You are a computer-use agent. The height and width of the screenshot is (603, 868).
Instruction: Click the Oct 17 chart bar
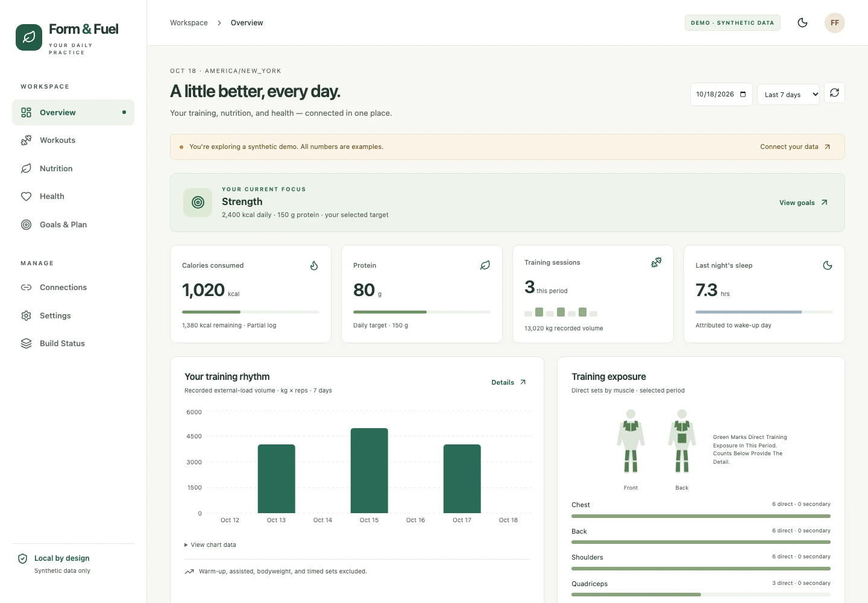[x=462, y=479]
